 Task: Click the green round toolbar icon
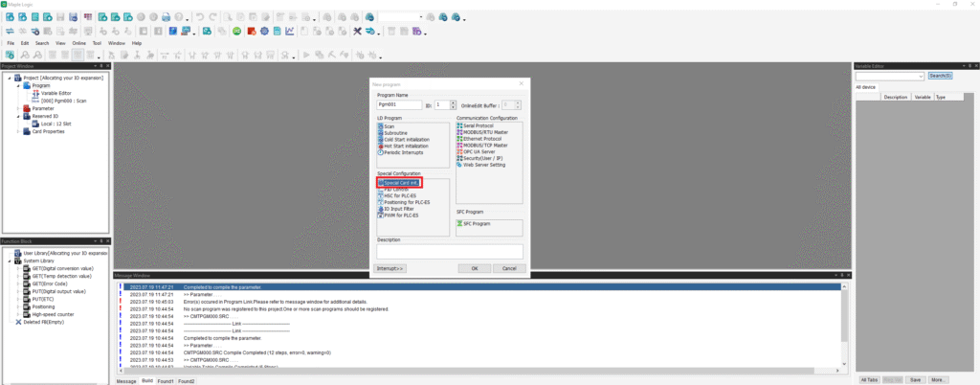click(237, 31)
